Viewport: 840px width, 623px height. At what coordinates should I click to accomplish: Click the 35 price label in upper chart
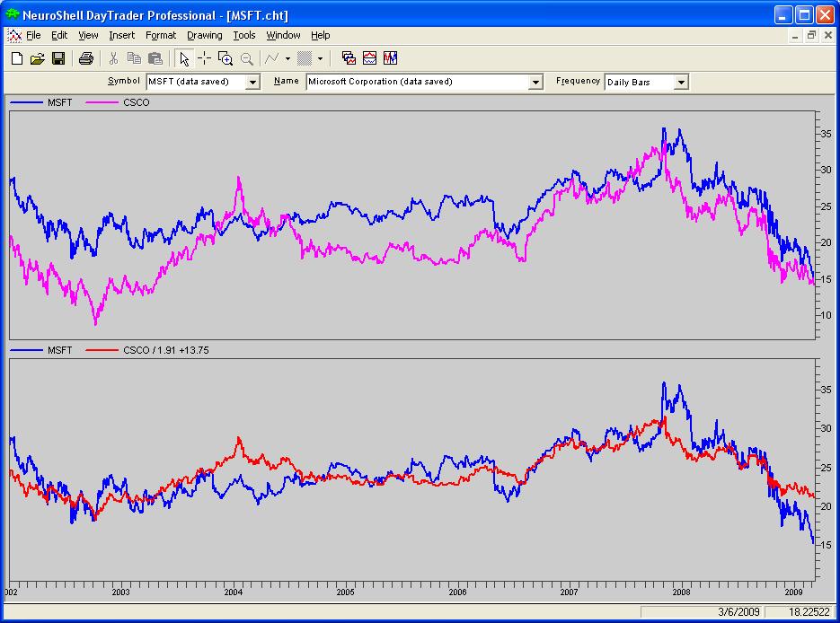point(826,134)
